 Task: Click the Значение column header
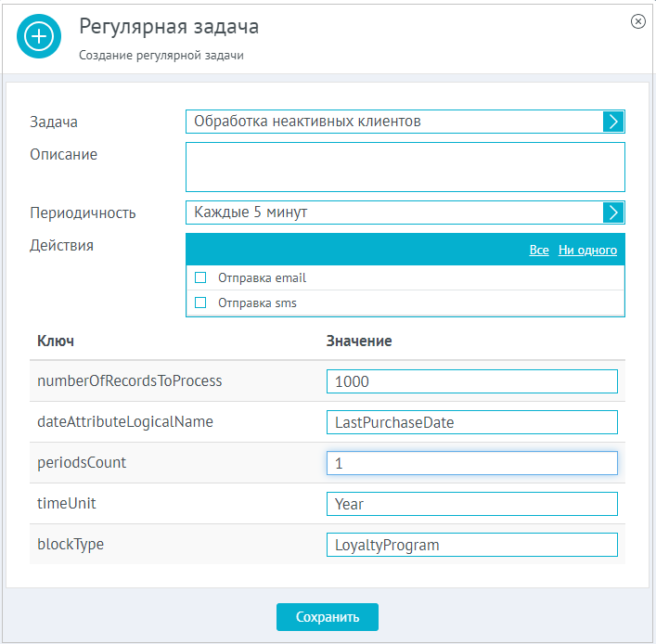pos(359,341)
